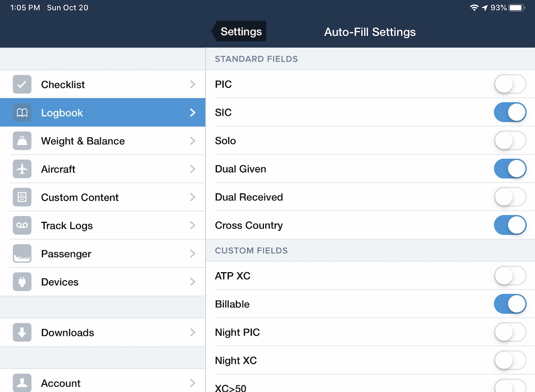Viewport: 535px width, 392px height.
Task: Go back using the Settings button
Action: [x=240, y=32]
